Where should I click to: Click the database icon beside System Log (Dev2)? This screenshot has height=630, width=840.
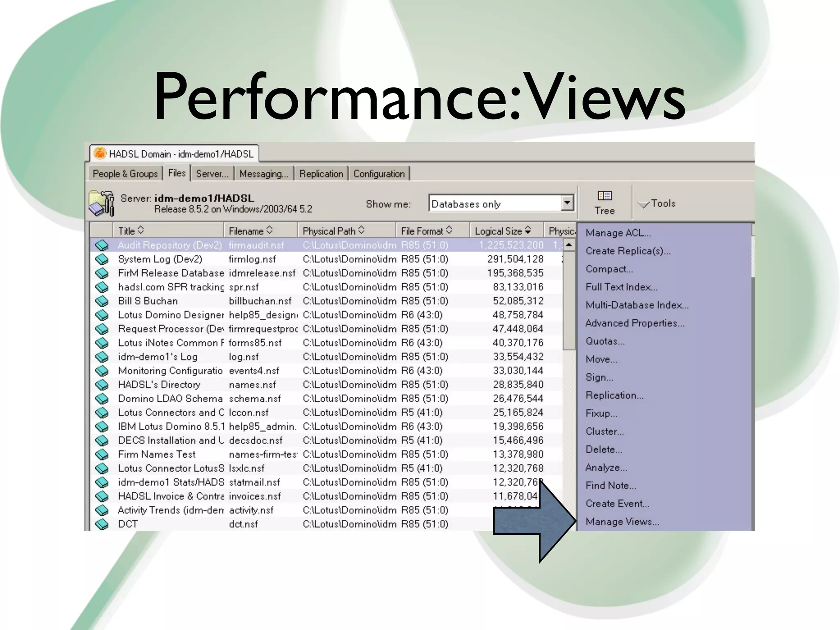click(102, 259)
